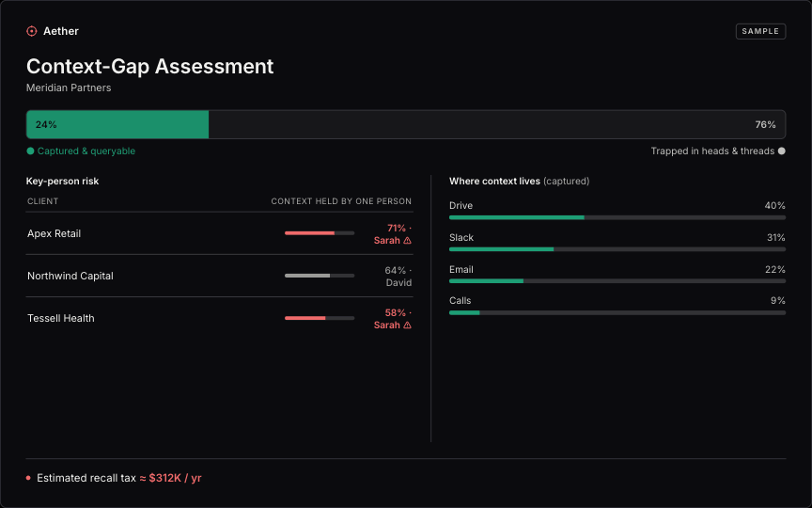Click the Trapped in heads & threads label
Screen dimensions: 812x508
point(712,151)
